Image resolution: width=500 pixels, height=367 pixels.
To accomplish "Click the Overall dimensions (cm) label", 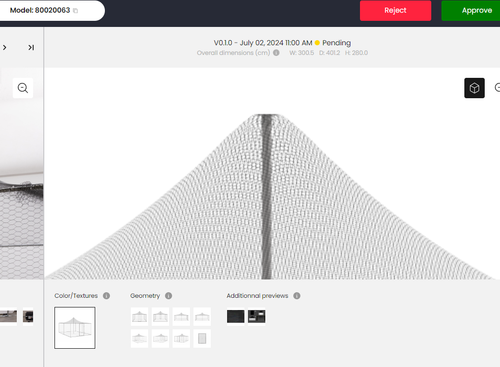I will pos(233,53).
